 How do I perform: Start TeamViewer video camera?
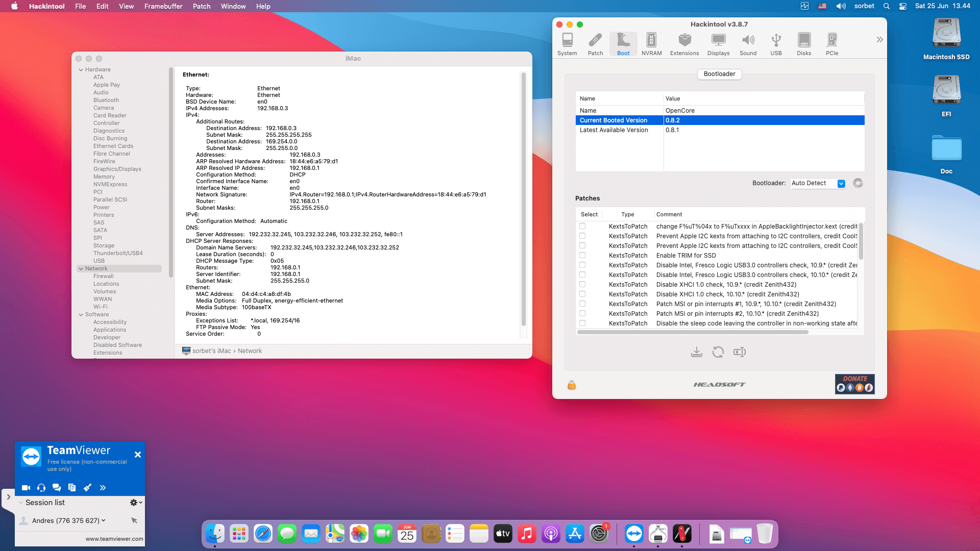[x=26, y=488]
